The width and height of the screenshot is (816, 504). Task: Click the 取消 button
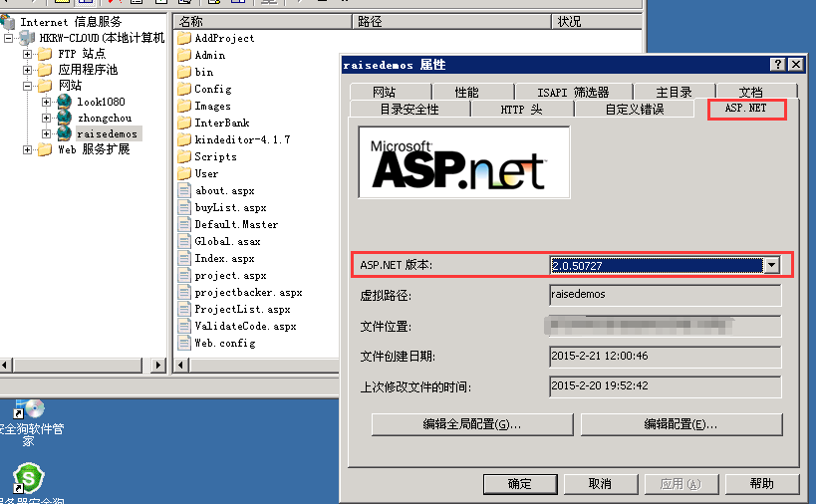tap(601, 484)
